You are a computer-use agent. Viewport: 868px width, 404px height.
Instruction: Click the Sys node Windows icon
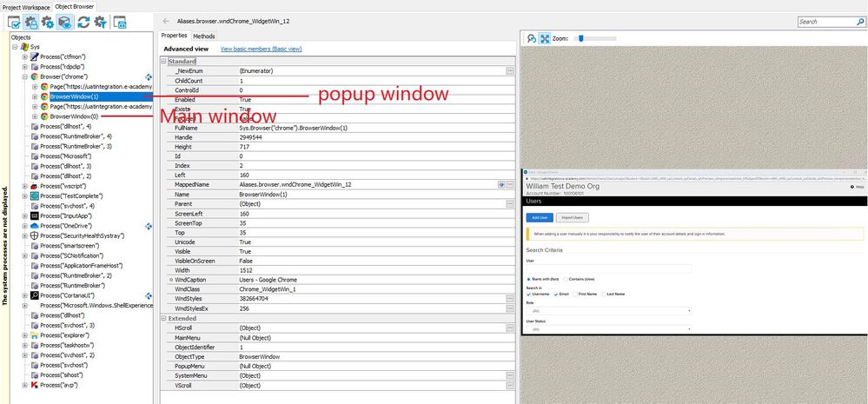tap(24, 47)
